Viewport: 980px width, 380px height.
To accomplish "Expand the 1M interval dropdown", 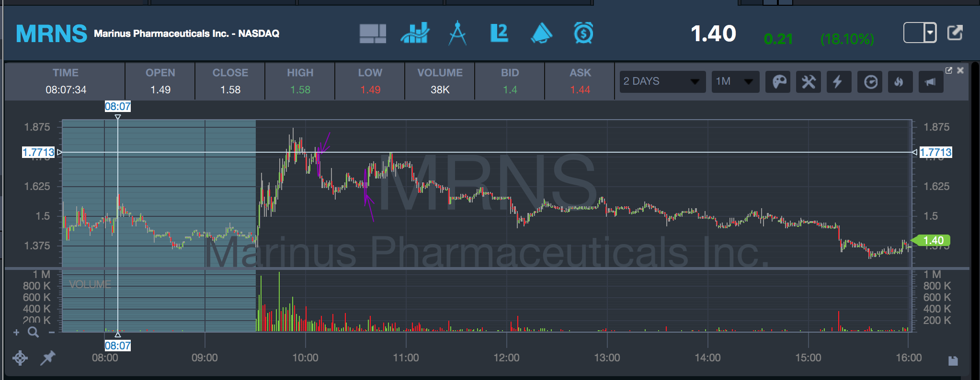I will (735, 81).
